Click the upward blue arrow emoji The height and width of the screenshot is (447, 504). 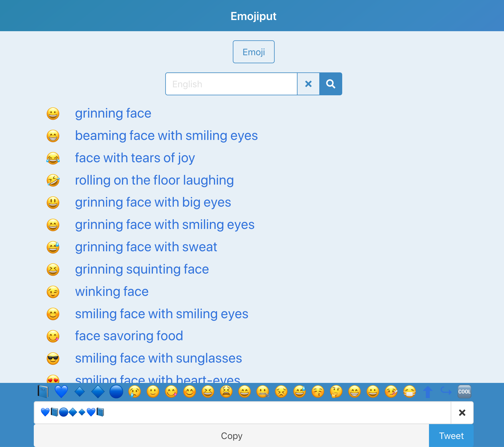(x=428, y=391)
